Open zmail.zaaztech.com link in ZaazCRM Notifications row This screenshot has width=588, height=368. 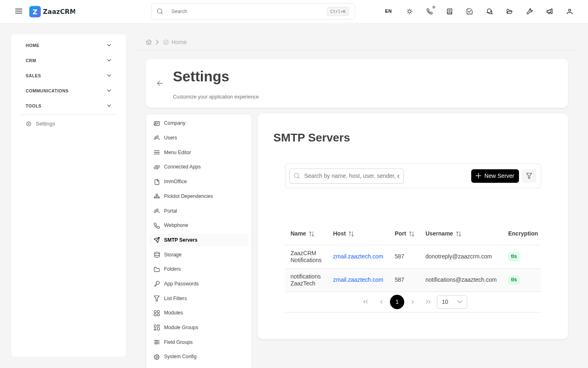(x=358, y=256)
